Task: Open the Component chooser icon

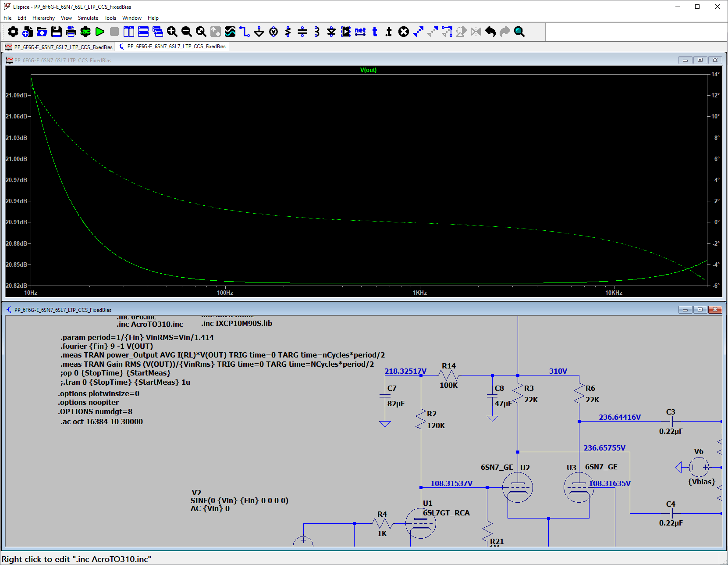Action: pyautogui.click(x=346, y=32)
